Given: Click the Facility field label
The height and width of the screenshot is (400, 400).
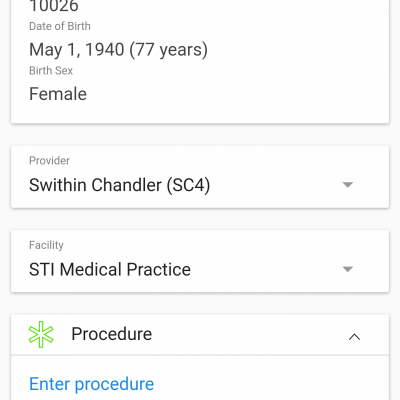Looking at the screenshot, I should (46, 245).
